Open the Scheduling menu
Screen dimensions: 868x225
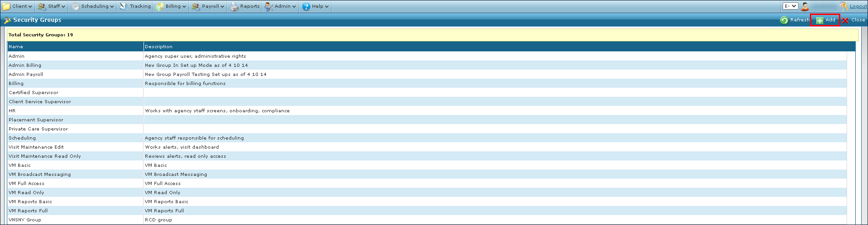point(92,6)
